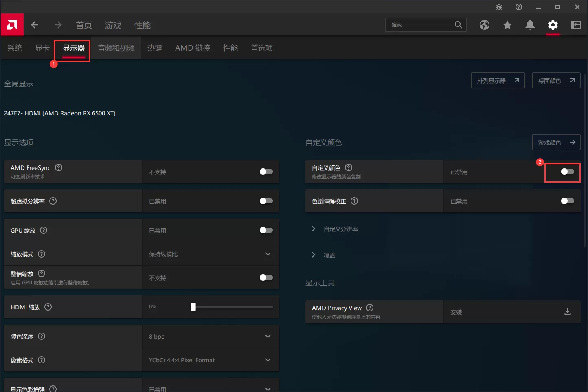The width and height of the screenshot is (588, 392).
Task: Open the 缩放模式 dropdown
Action: (x=268, y=254)
